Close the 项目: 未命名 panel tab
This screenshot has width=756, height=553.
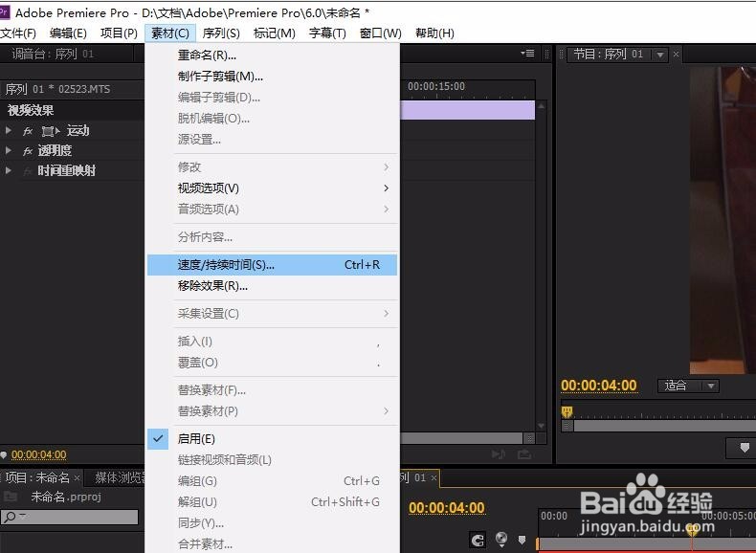click(x=77, y=477)
